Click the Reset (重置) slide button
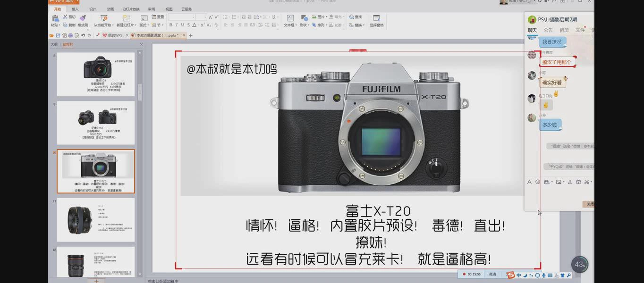 click(158, 17)
